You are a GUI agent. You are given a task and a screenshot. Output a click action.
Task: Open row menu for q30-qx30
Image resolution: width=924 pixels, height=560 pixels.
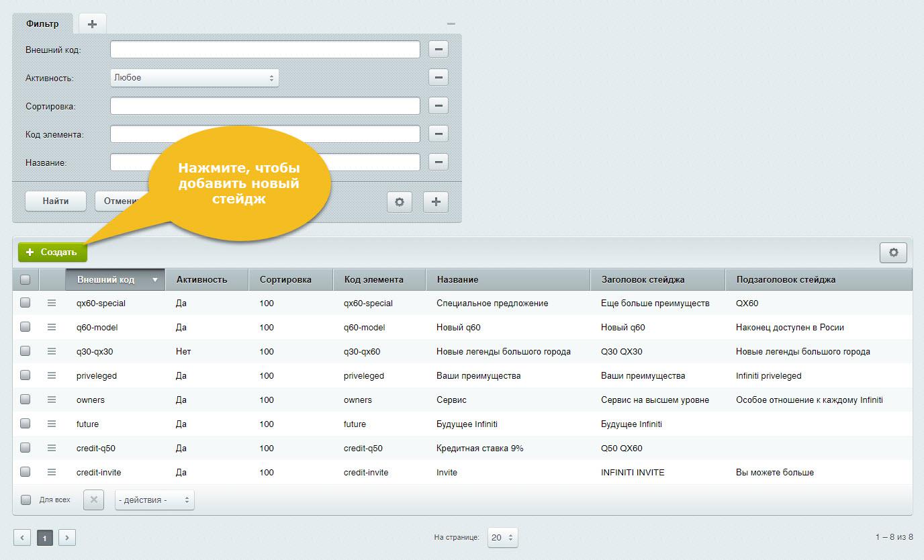[x=52, y=351]
